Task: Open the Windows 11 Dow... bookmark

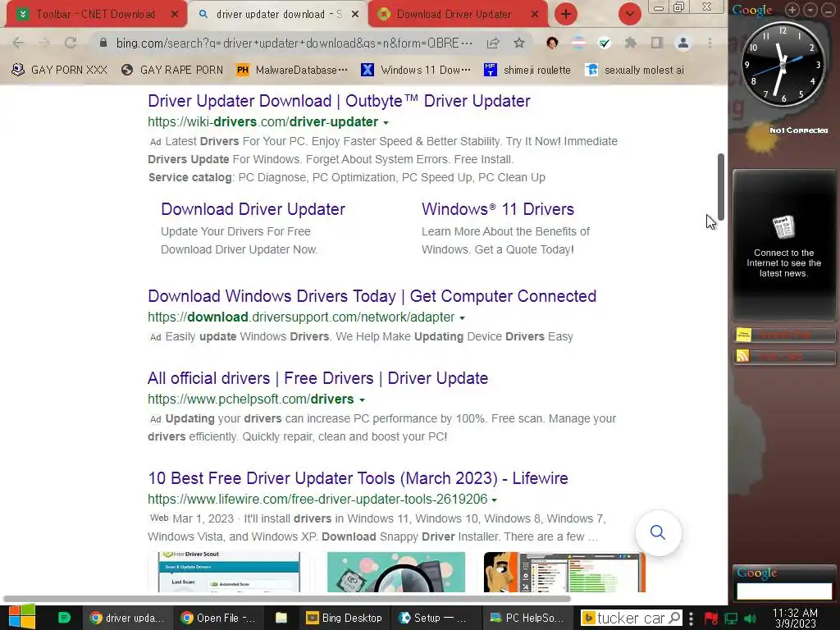Action: click(416, 71)
